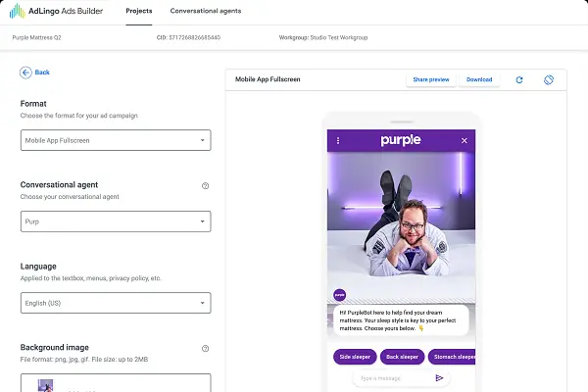Select the Back sleeper reply chip
This screenshot has height=392, width=588.
tap(402, 357)
